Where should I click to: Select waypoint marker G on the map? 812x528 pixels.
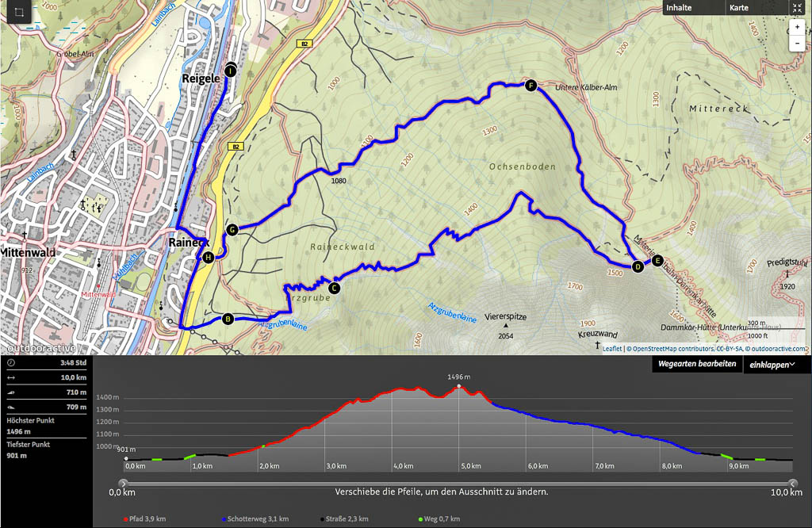coord(232,230)
